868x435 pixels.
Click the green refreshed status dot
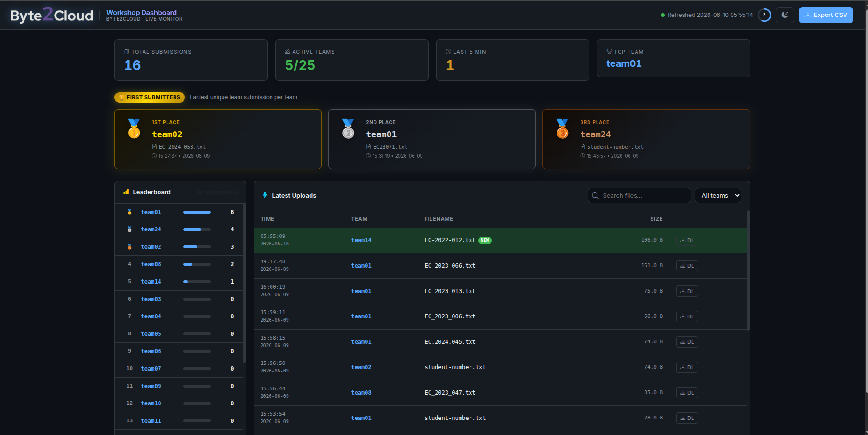663,15
